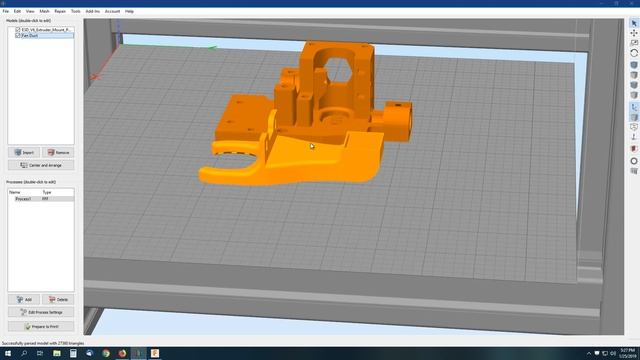
Task: Open the customize support structures icon
Action: (634, 171)
